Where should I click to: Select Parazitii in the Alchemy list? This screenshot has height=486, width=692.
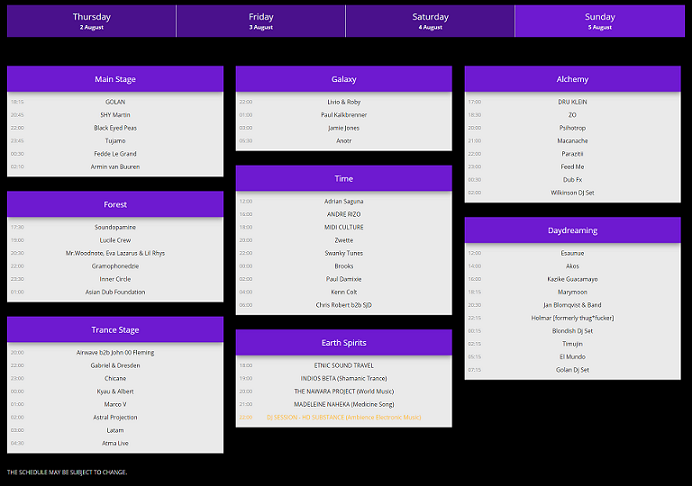[572, 154]
